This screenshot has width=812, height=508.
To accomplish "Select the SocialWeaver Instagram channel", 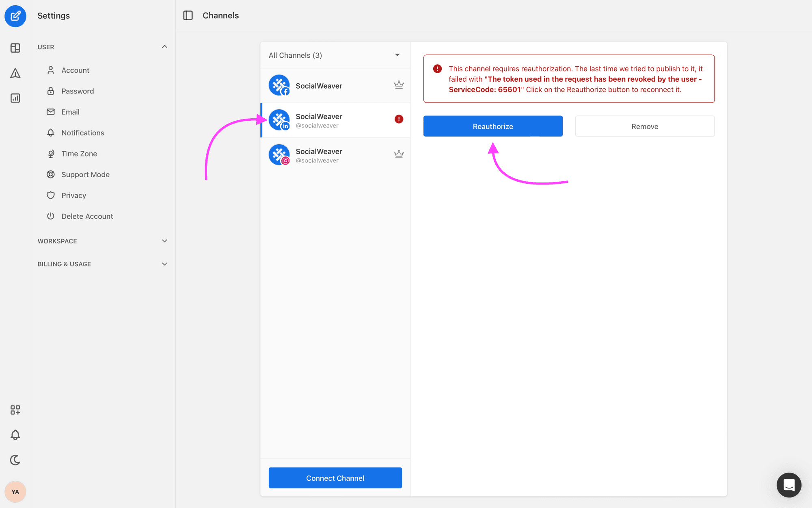I will click(x=335, y=155).
